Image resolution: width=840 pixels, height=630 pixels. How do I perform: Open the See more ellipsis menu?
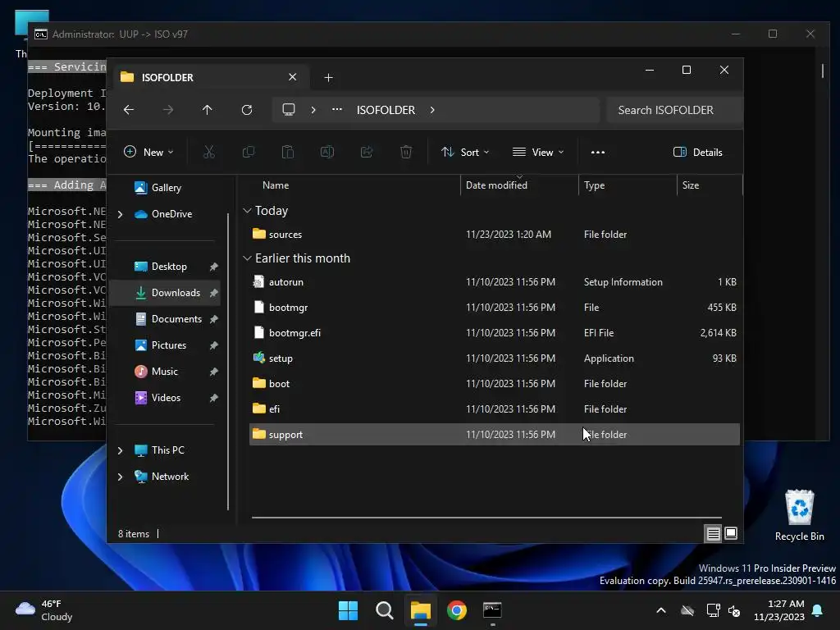pos(598,152)
